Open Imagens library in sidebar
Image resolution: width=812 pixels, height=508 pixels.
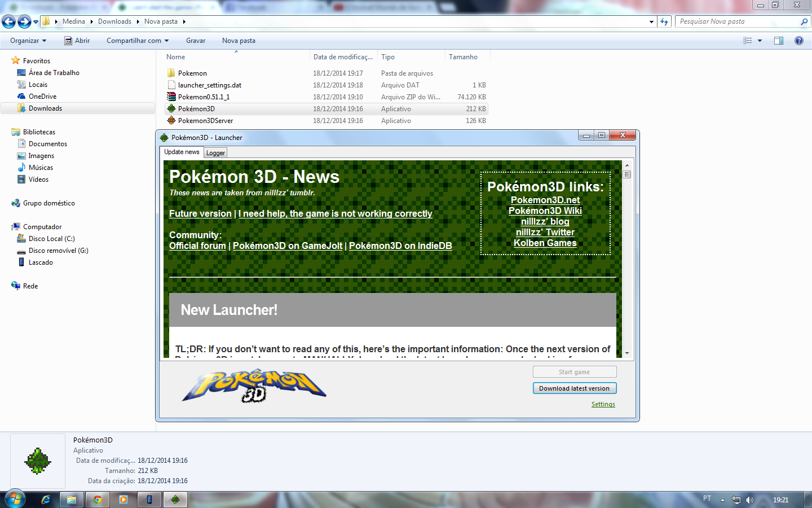pos(41,156)
